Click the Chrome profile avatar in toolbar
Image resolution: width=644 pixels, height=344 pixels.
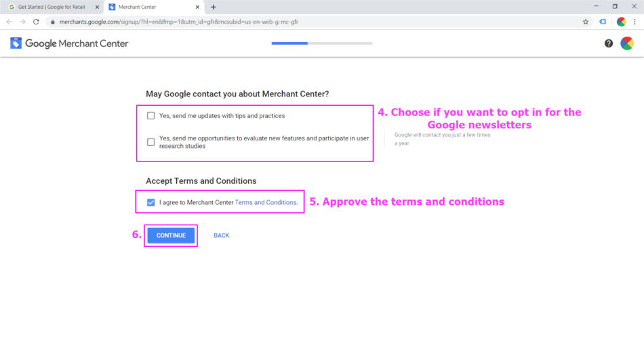620,22
